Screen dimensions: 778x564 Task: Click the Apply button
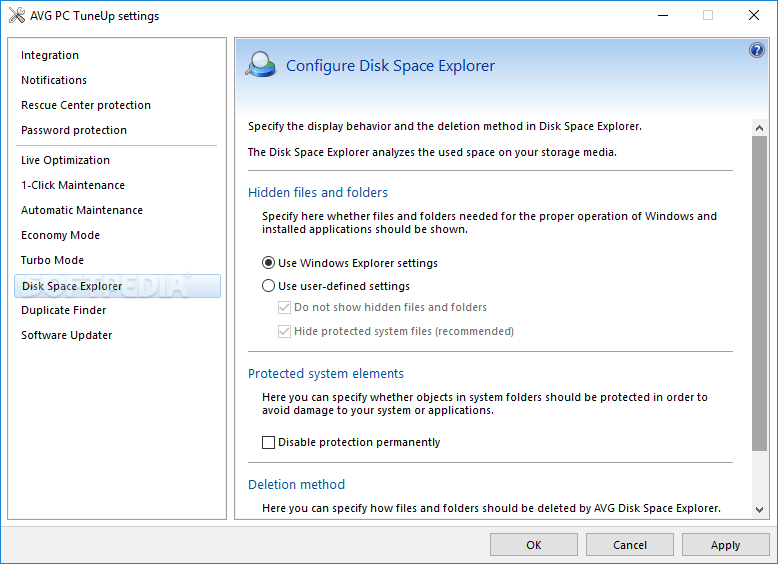coord(725,545)
